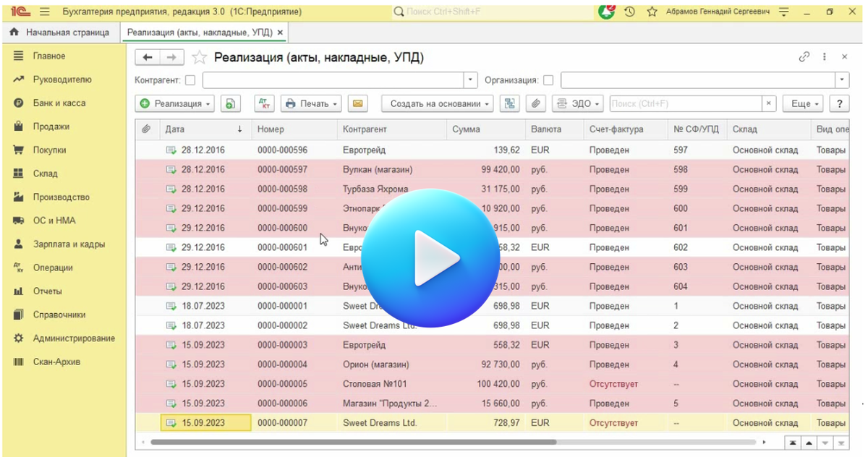Go back with the left arrow button
The height and width of the screenshot is (457, 868).
coord(148,57)
